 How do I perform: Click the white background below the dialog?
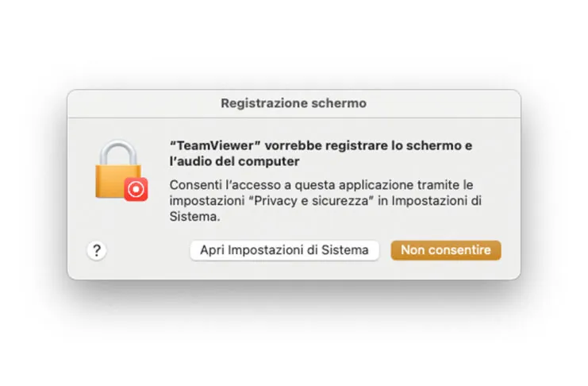pyautogui.click(x=294, y=342)
